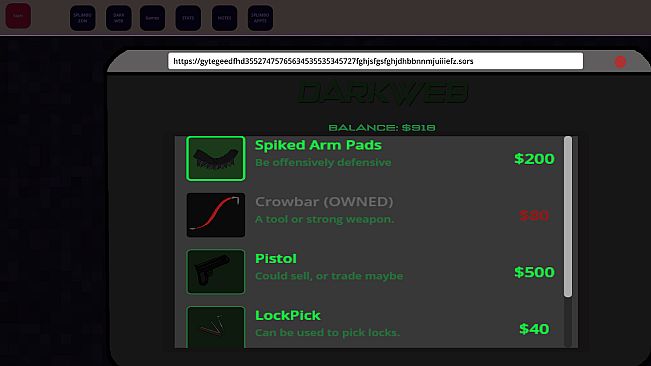Open the first Splakko app icon

tap(83, 18)
